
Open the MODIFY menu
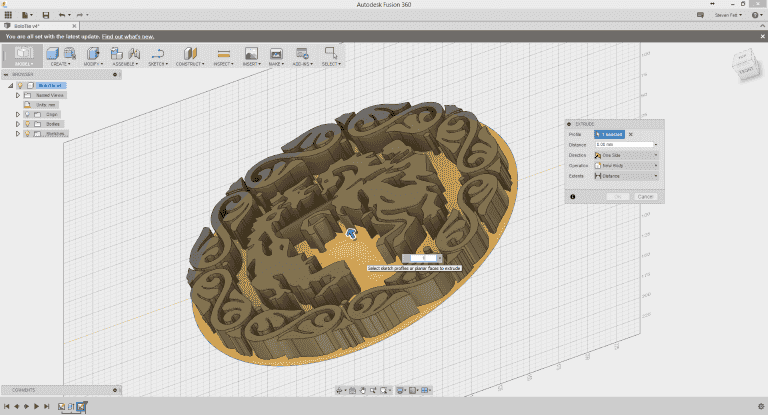tap(93, 64)
